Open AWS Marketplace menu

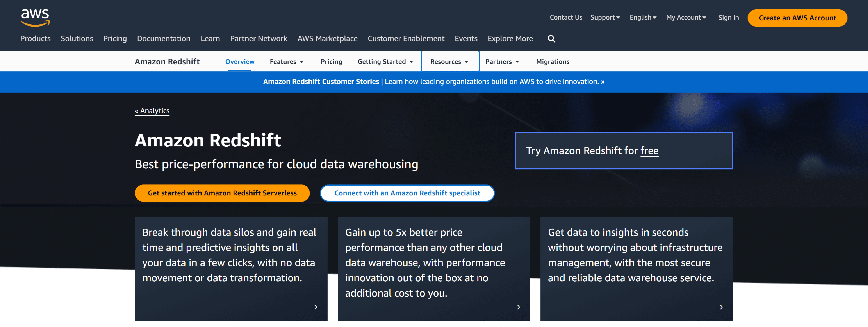tap(328, 39)
